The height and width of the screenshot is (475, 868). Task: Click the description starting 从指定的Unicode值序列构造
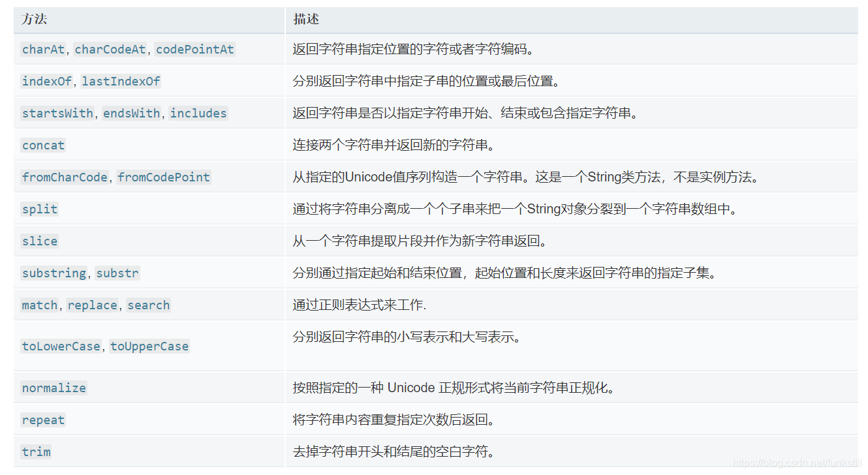pyautogui.click(x=526, y=177)
